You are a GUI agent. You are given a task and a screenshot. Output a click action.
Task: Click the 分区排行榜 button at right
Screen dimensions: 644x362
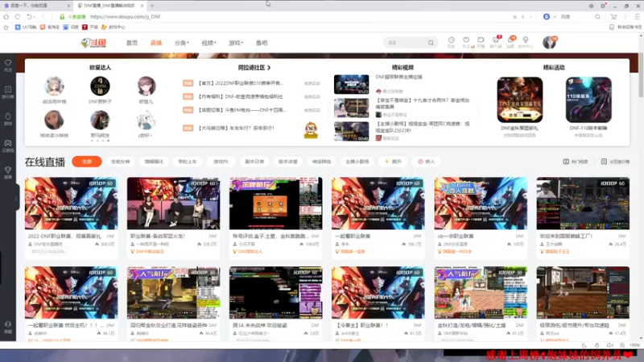(x=615, y=162)
